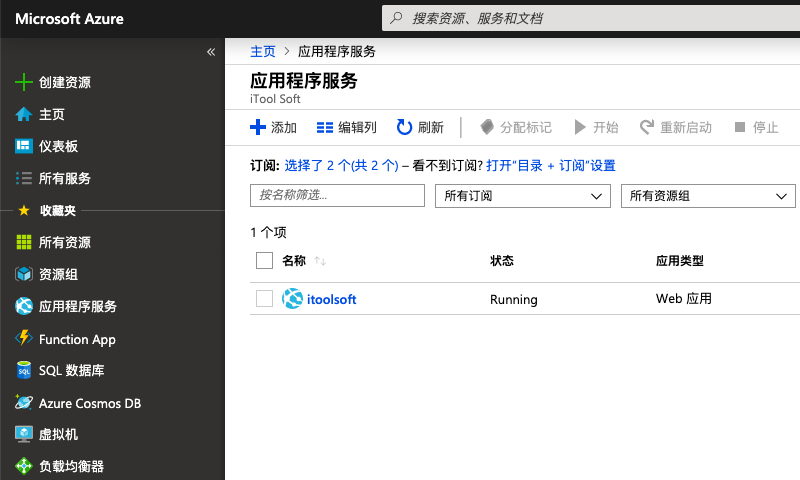Screen dimensions: 800x480
Task: Click the 开始 toolbar label
Action: (x=606, y=127)
